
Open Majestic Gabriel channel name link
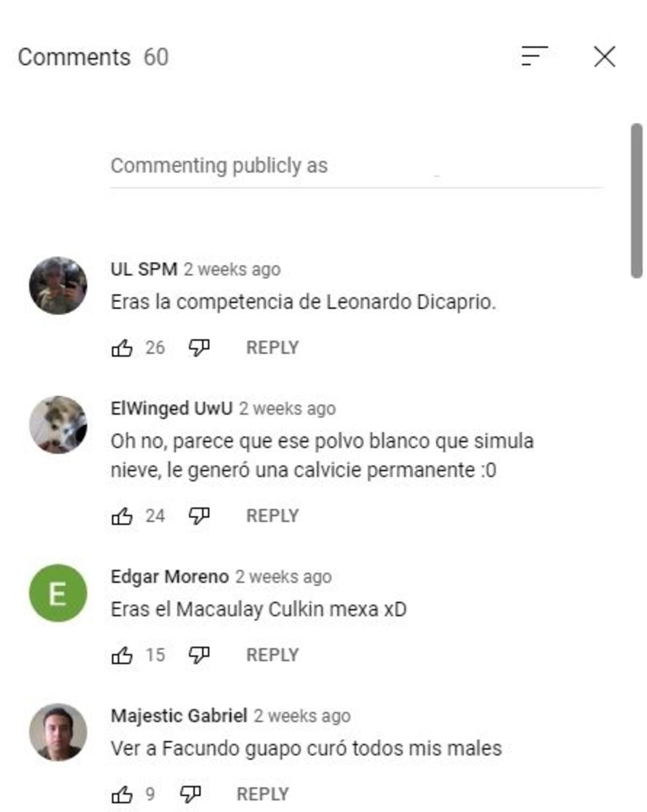coord(179,716)
